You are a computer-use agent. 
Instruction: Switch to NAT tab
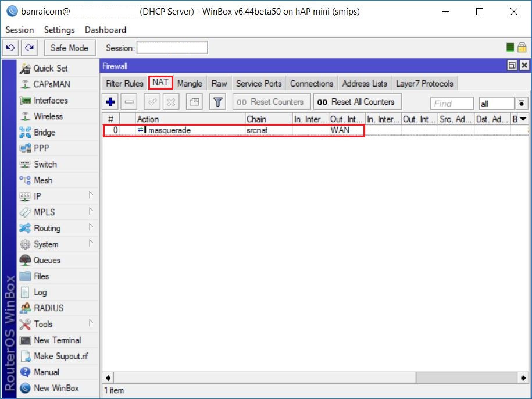coord(160,83)
